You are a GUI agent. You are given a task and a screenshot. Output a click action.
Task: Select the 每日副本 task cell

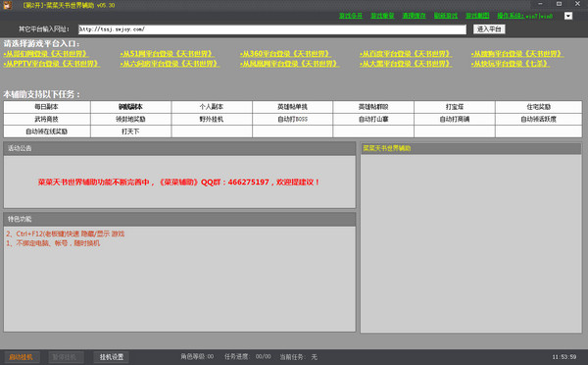47,107
